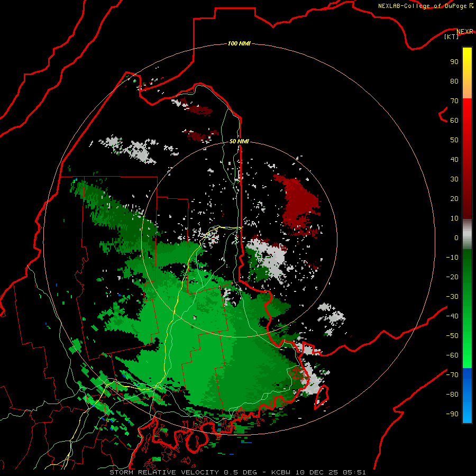Click the 10 DEC 25 05:51 timestamp

pos(331,472)
